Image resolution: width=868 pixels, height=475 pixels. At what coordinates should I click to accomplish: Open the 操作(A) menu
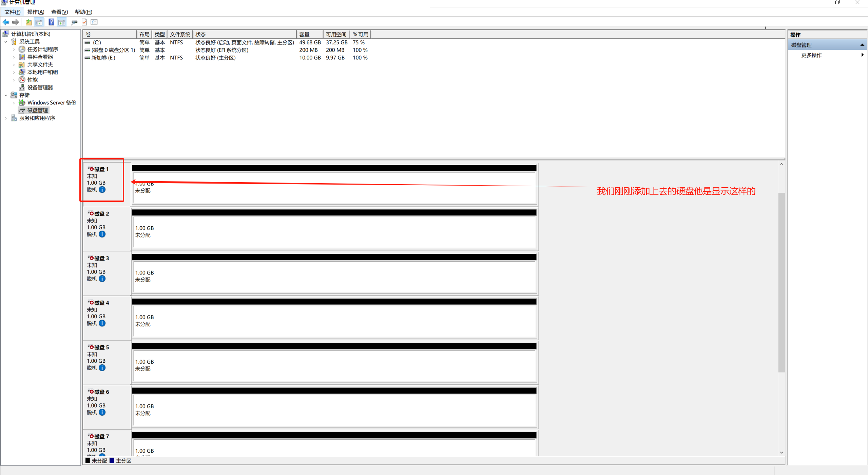point(36,12)
